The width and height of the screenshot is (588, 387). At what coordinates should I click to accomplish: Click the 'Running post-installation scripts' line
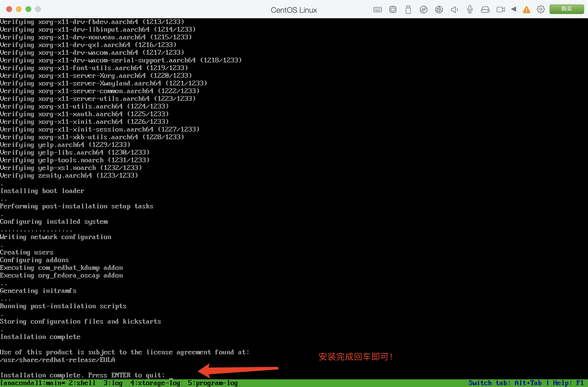(63, 306)
